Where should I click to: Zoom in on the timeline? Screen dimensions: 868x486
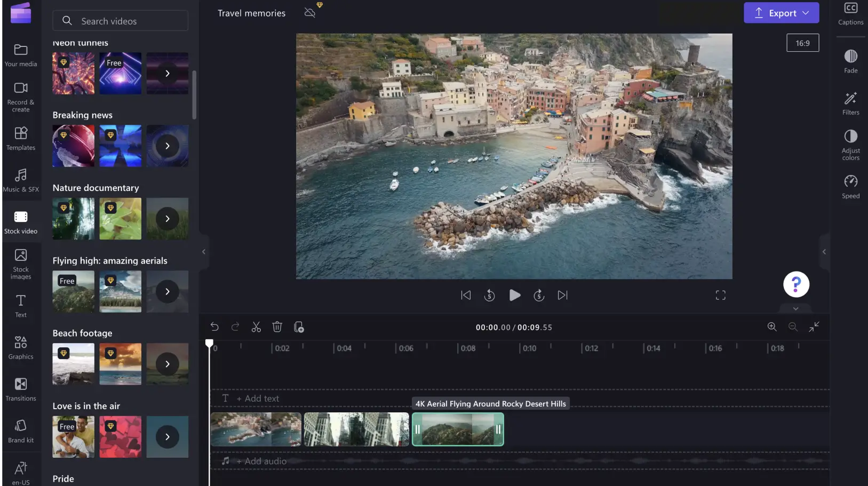click(772, 327)
